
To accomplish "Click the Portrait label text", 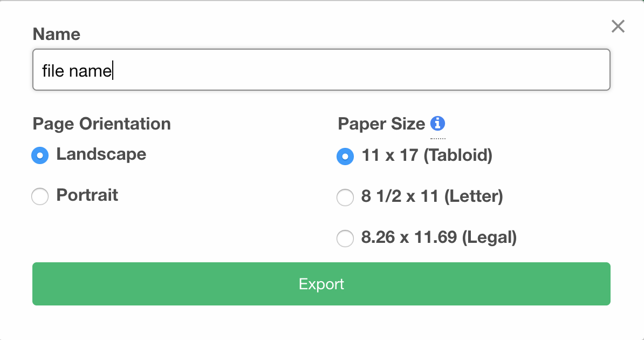I will click(x=87, y=195).
